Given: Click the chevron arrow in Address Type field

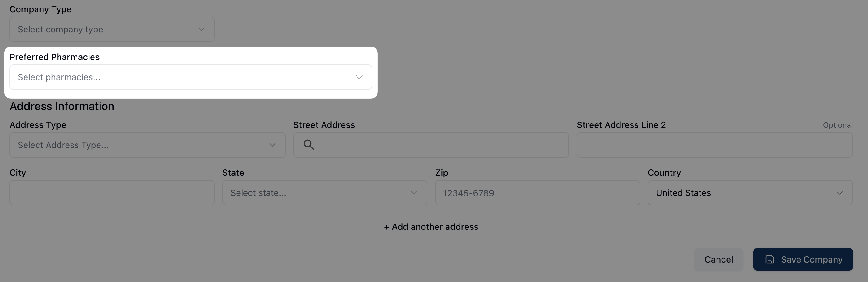Looking at the screenshot, I should [272, 145].
